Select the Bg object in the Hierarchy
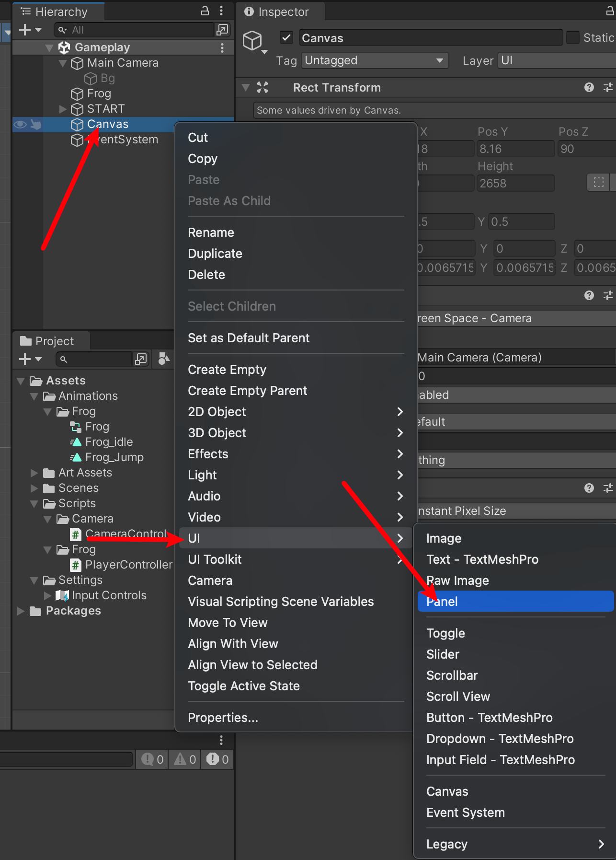 point(107,78)
